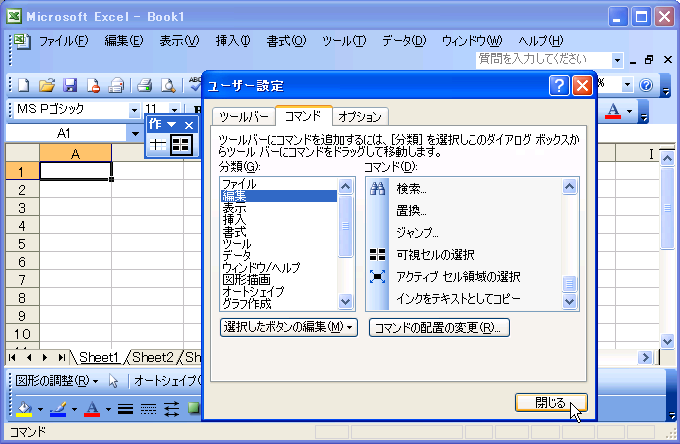The image size is (680, 444).
Task: Switch to the ツールバー tab
Action: [244, 117]
